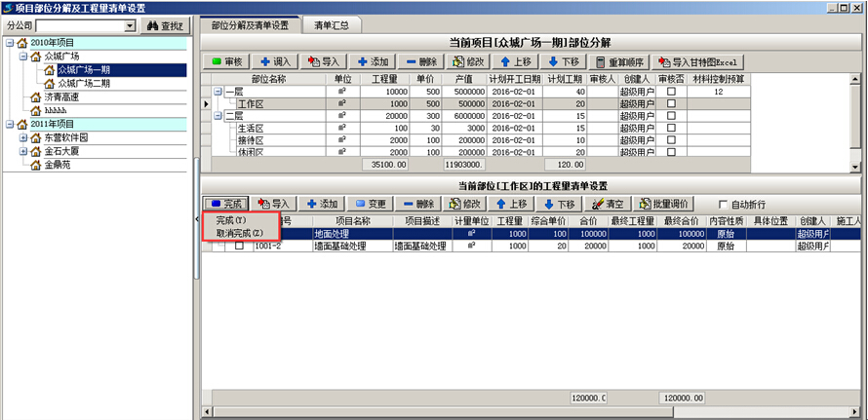Choose 取消完成 from the popup menu

239,234
